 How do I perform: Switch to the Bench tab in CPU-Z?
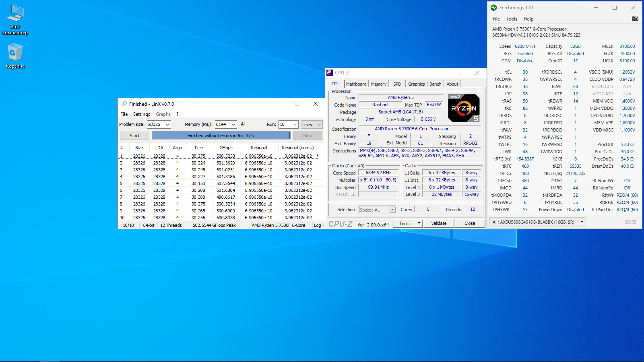click(436, 84)
